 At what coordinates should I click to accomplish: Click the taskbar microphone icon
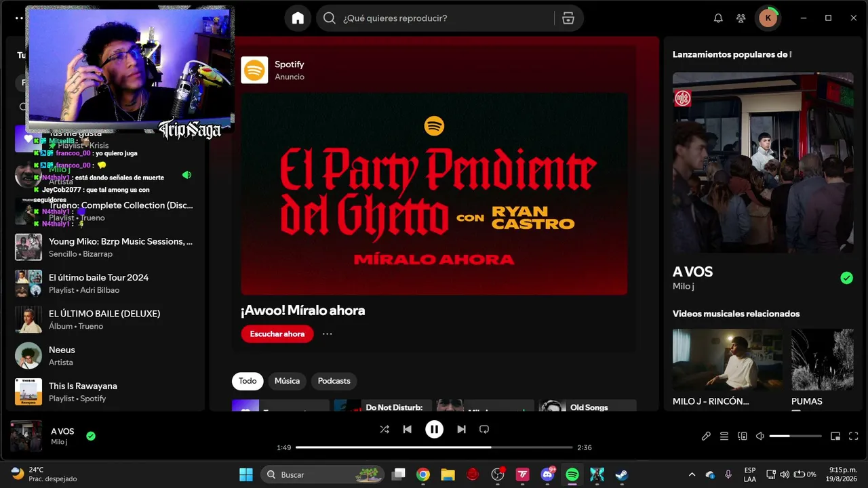click(x=728, y=474)
